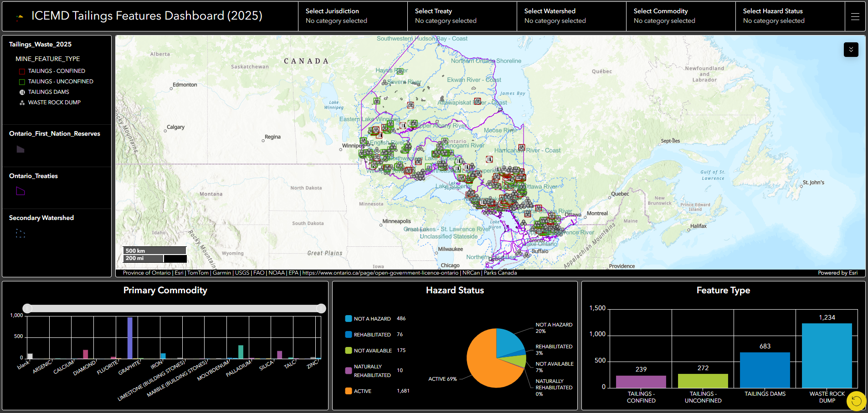
Task: Click the Secondary Watershed dashed boundary symbol
Action: [20, 233]
